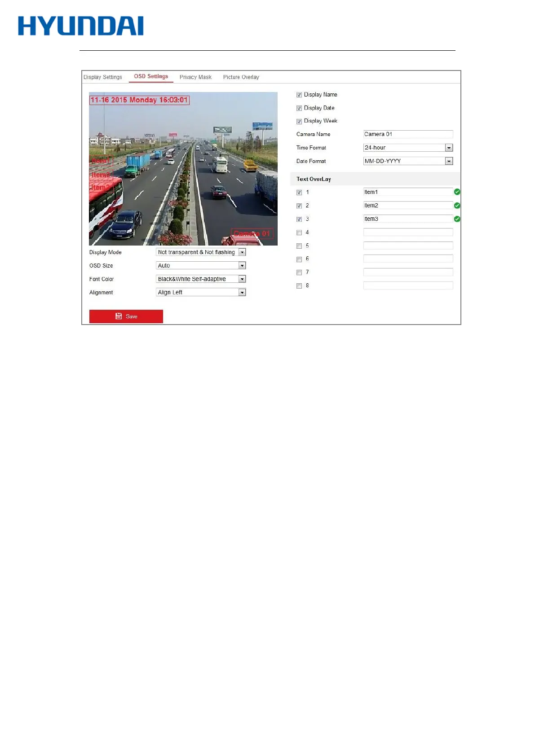This screenshot has height=756, width=535.
Task: Click the OSD Size label
Action: [x=101, y=266]
